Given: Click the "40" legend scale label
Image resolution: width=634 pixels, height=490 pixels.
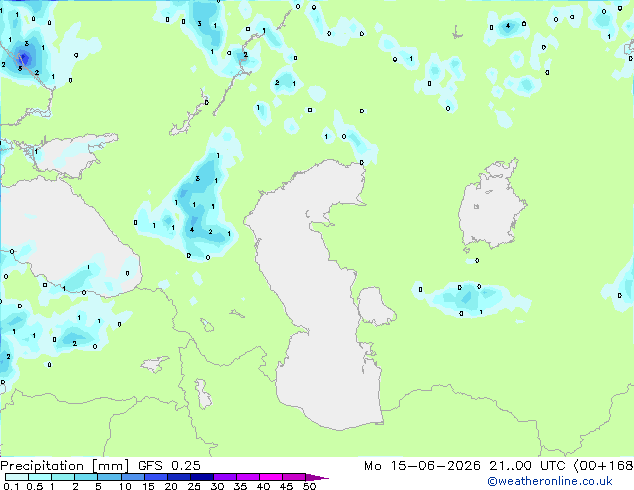Looking at the screenshot, I should tap(263, 486).
